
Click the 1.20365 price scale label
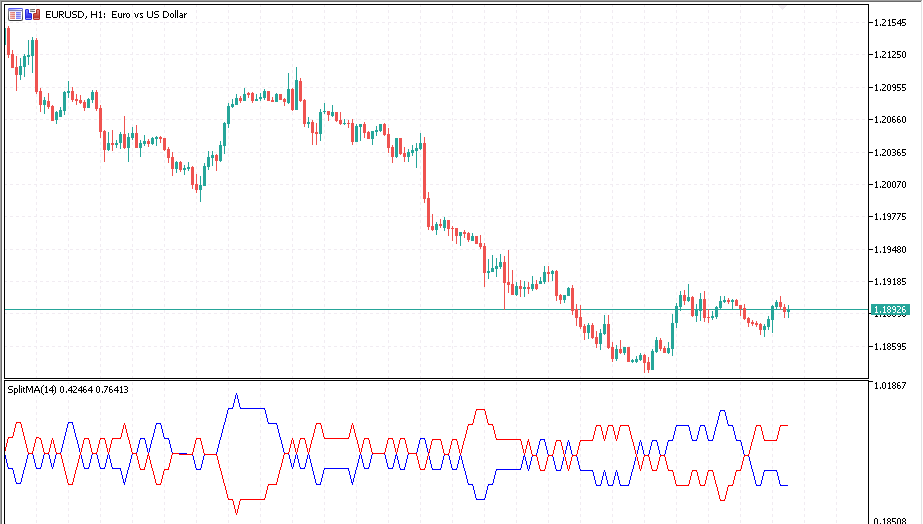[889, 152]
